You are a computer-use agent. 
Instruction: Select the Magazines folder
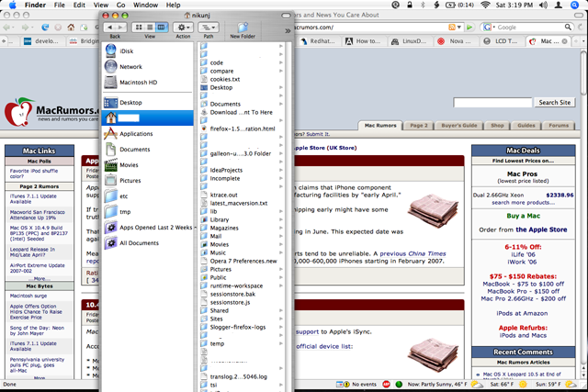(x=224, y=228)
